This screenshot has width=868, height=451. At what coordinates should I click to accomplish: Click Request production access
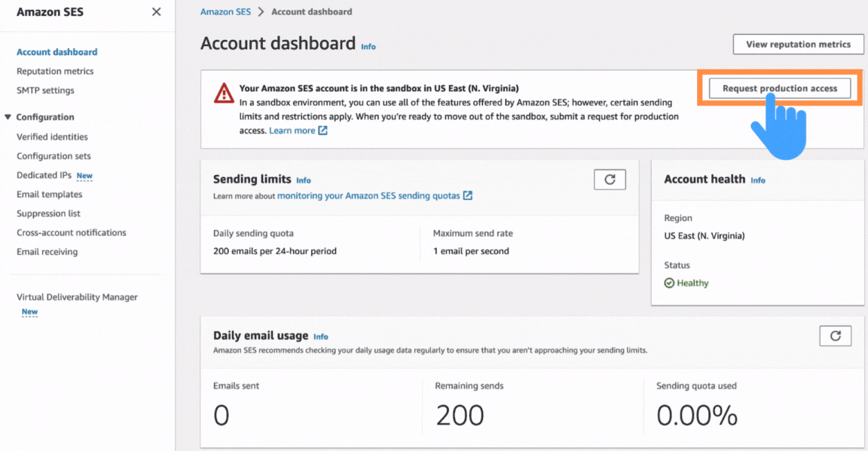[779, 88]
